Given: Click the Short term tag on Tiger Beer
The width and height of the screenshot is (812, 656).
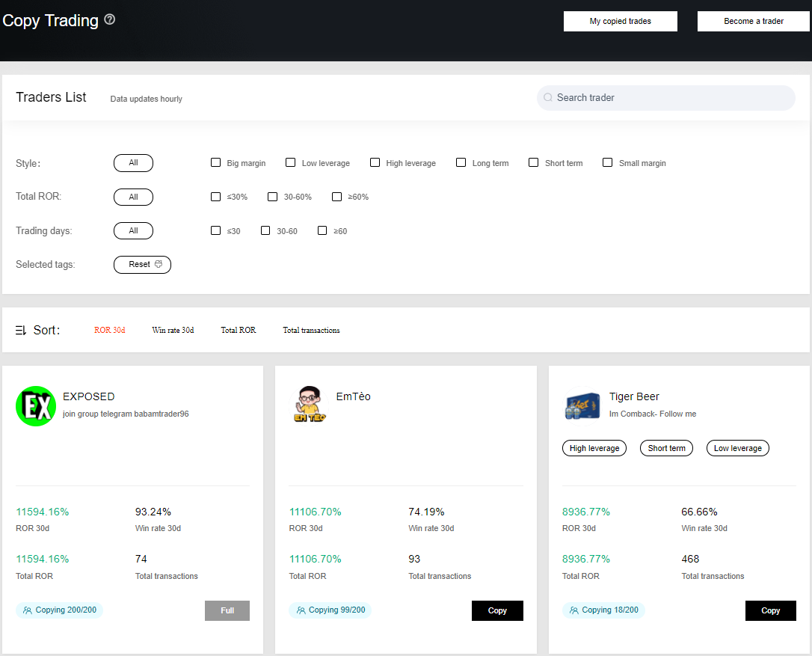Looking at the screenshot, I should (666, 448).
